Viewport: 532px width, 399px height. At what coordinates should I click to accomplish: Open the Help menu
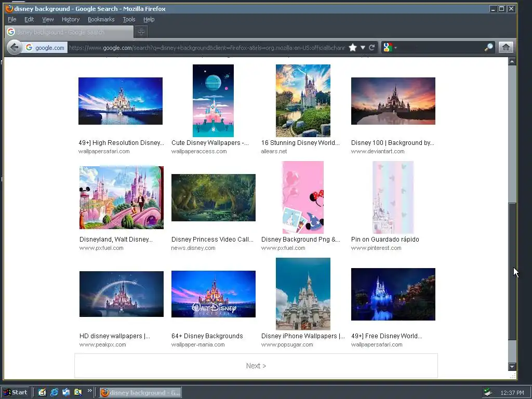tap(149, 19)
